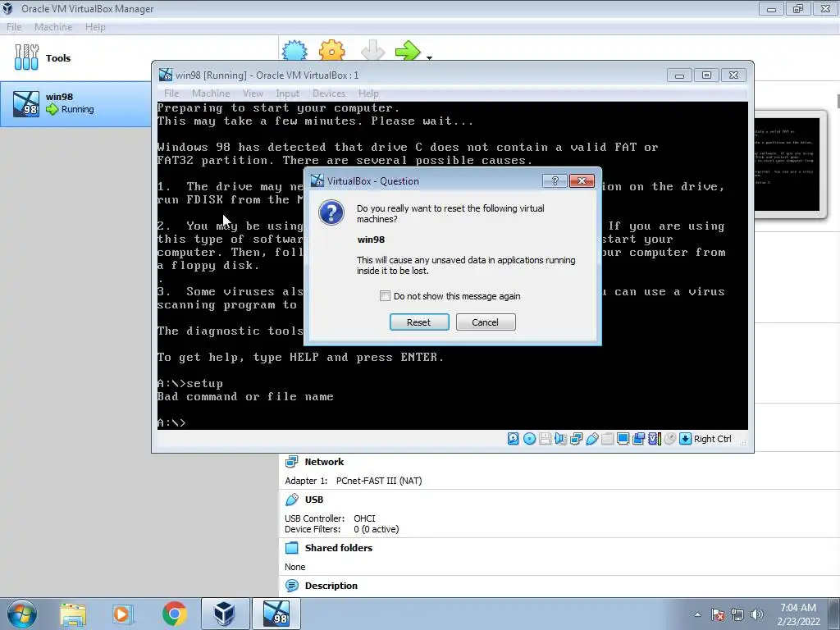840x630 pixels.
Task: Switch to win98 VM taskbar button
Action: pos(276,614)
